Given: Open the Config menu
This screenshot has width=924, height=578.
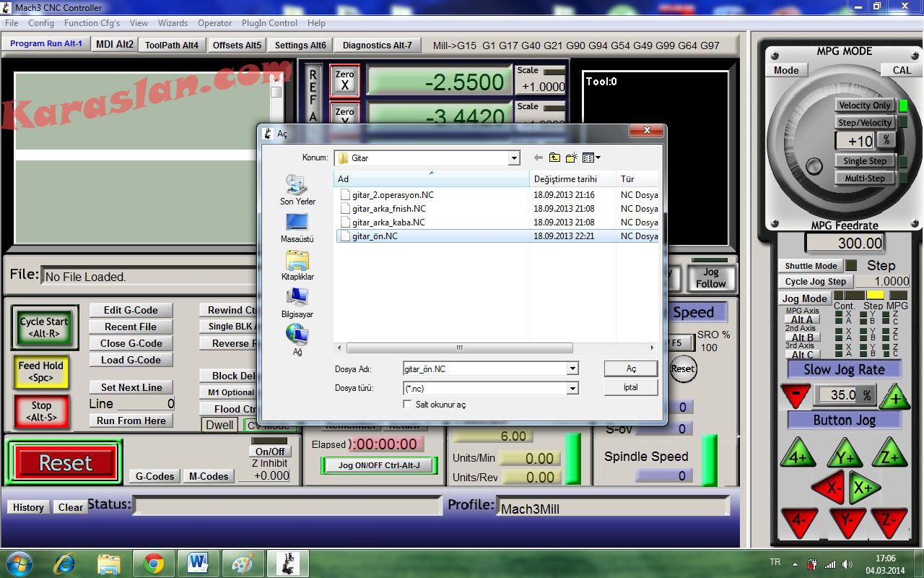Looking at the screenshot, I should [41, 23].
